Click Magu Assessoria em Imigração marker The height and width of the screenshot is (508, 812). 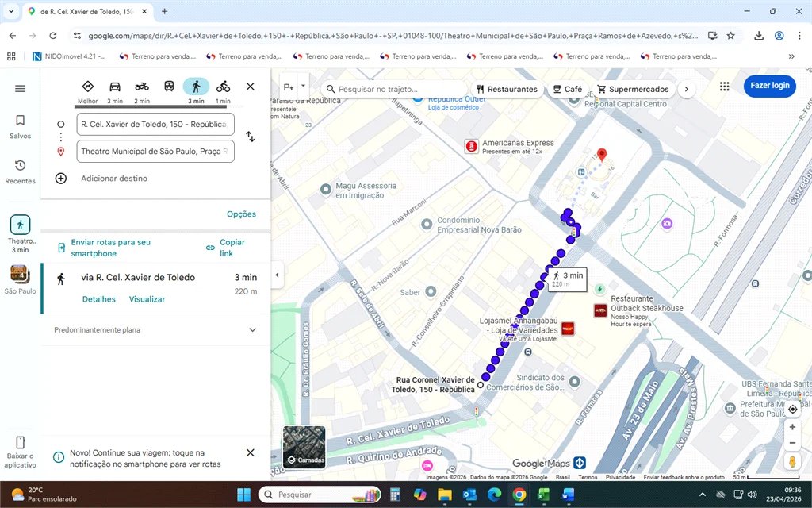click(x=326, y=189)
